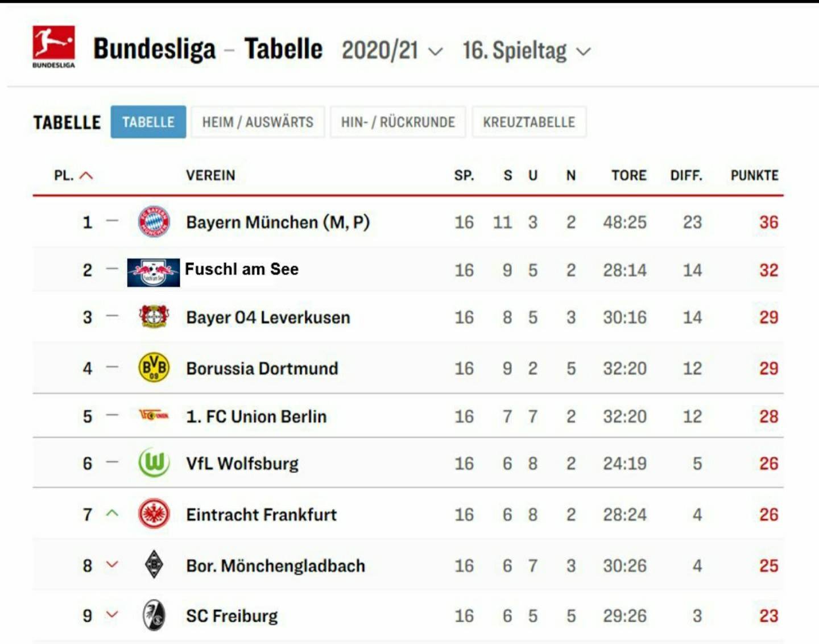This screenshot has height=644, width=819.
Task: Open the 2020/21 season dropdown
Action: (392, 51)
